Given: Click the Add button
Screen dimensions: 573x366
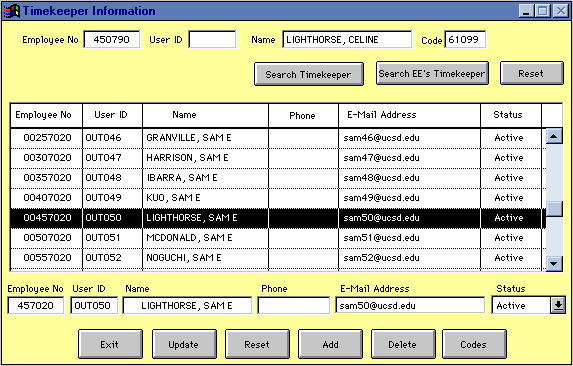Looking at the screenshot, I should 330,344.
